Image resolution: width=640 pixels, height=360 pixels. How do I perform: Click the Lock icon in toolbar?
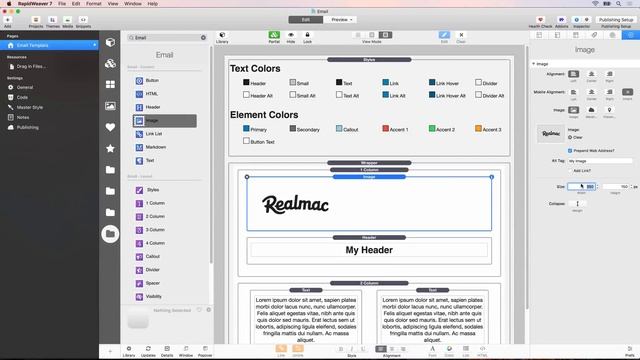tap(307, 35)
